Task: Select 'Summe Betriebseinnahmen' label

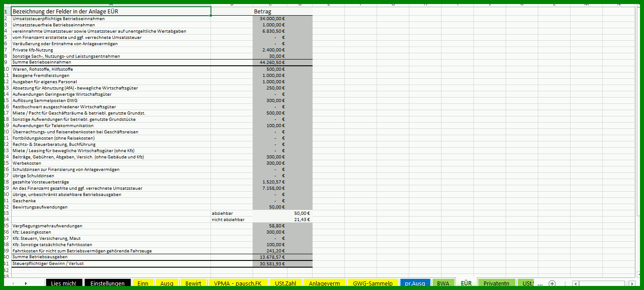Action: coord(42,62)
